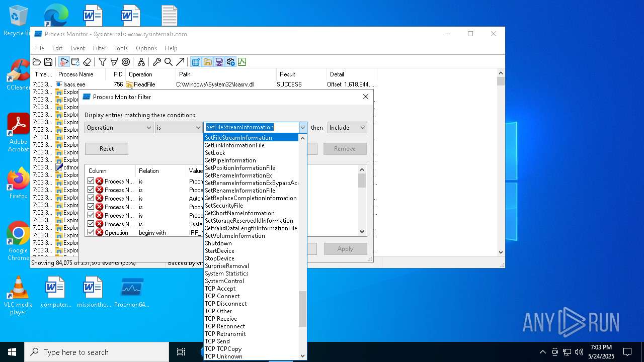Image resolution: width=644 pixels, height=362 pixels.
Task: Open the notification center icon
Action: (x=627, y=352)
